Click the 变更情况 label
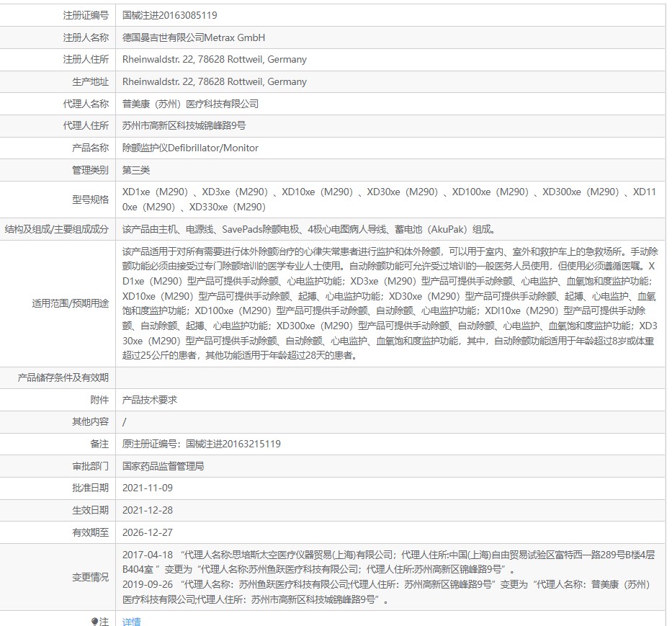Screen dimensions: 672x626 click(91, 577)
